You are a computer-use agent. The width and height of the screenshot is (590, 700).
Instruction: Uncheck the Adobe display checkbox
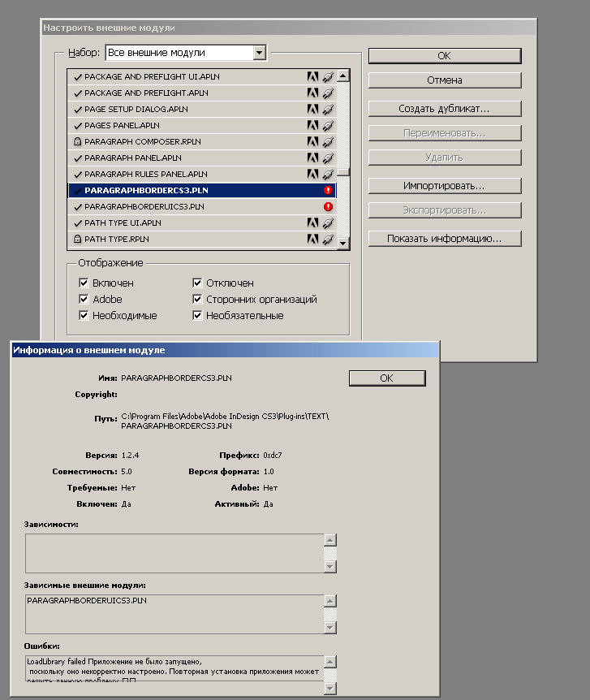(x=84, y=299)
